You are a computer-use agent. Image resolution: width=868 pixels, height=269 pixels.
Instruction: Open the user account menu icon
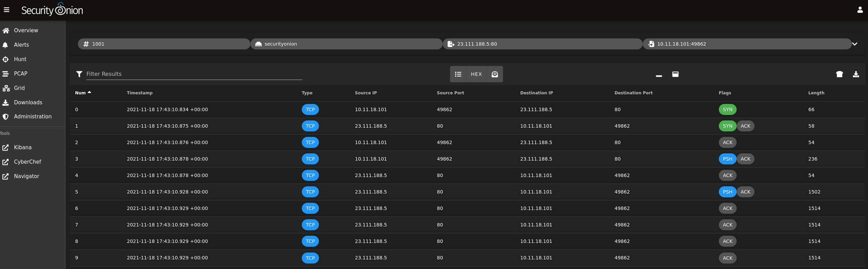pos(860,10)
